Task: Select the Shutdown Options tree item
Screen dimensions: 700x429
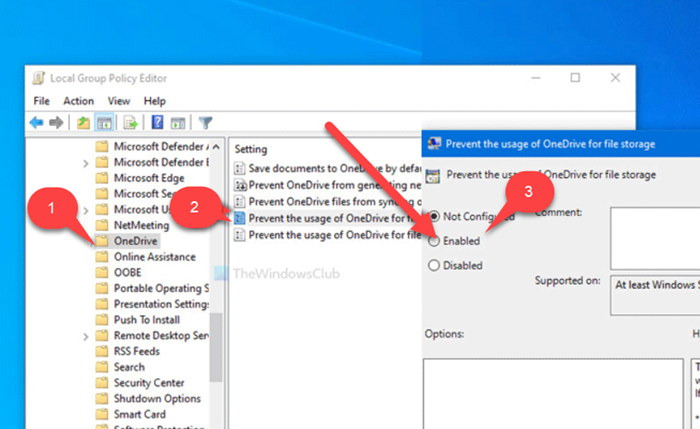Action: pyautogui.click(x=157, y=398)
